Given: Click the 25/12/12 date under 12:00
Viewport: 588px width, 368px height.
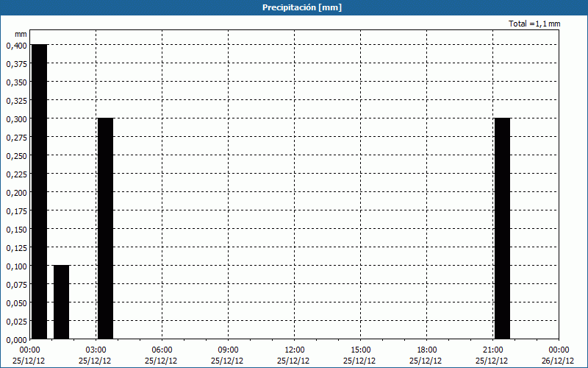Looking at the screenshot, I should (293, 361).
